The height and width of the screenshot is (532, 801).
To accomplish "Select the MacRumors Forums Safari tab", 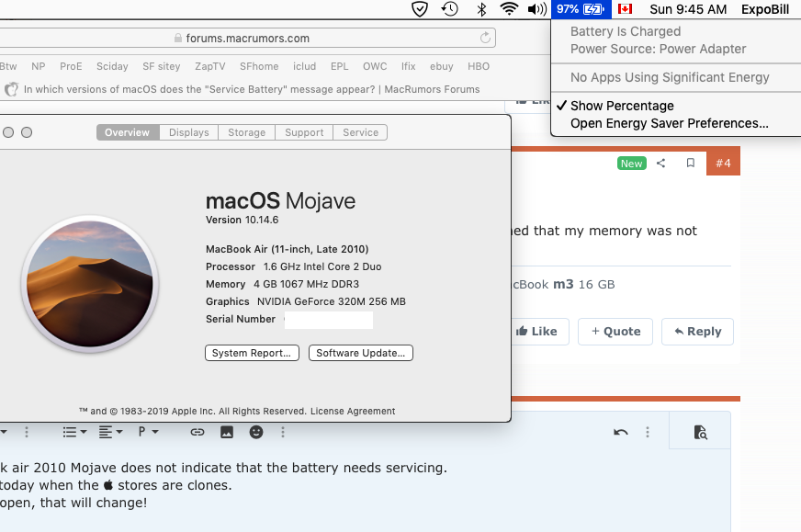I will click(x=243, y=89).
